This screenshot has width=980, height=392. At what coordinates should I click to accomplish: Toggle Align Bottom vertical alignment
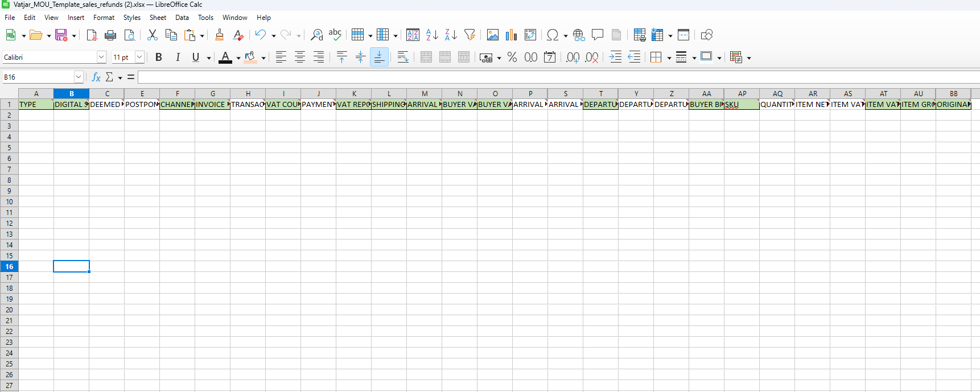pos(379,57)
